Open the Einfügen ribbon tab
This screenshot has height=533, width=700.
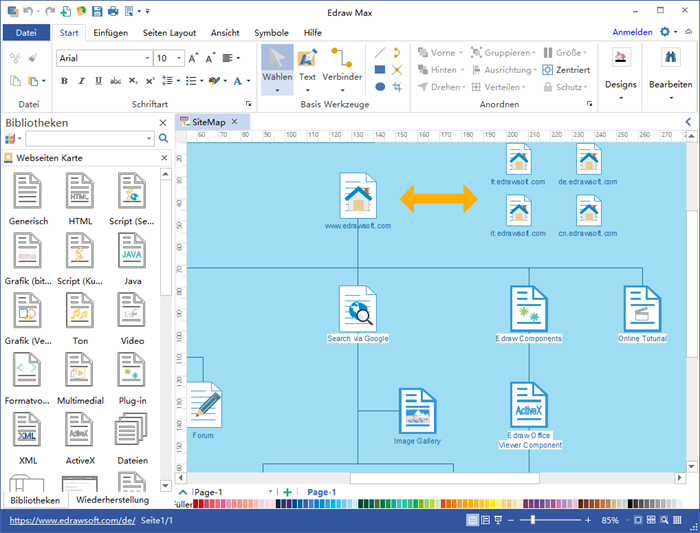coord(110,32)
